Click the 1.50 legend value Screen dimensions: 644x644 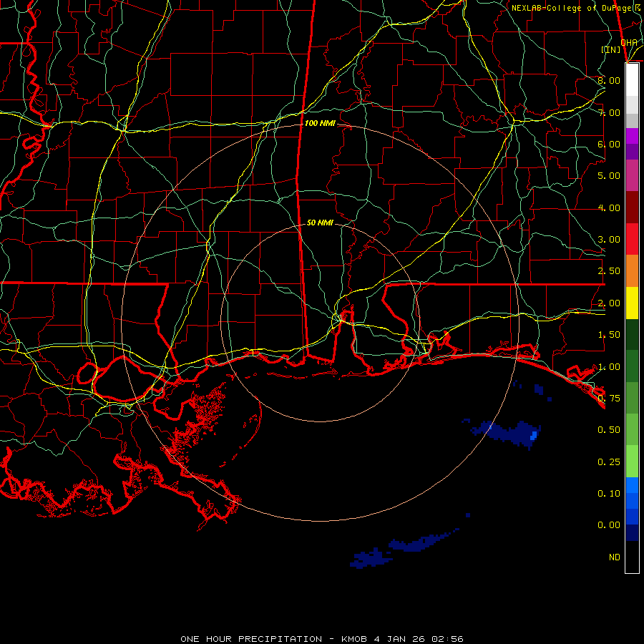tap(609, 335)
